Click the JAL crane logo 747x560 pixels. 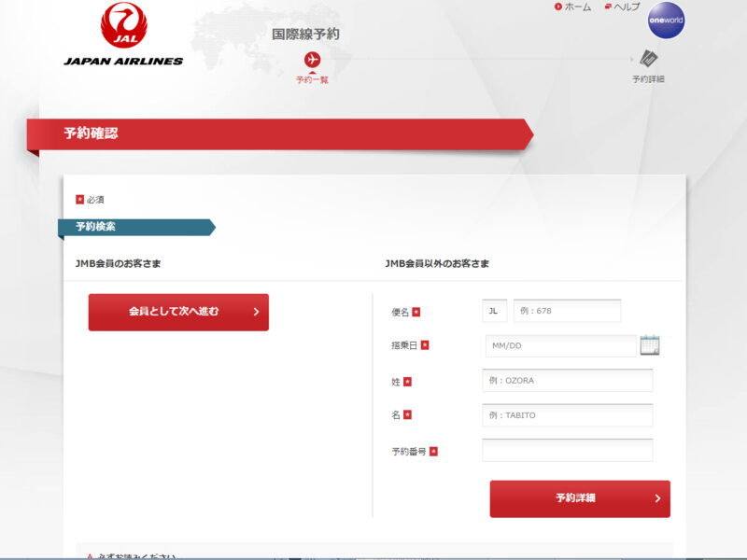click(123, 25)
